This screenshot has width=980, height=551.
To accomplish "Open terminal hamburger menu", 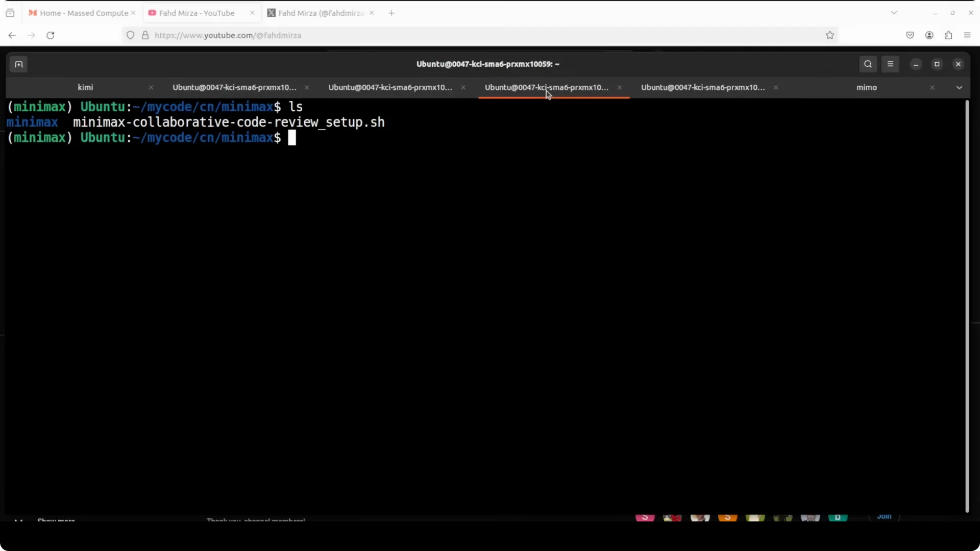I will point(890,64).
